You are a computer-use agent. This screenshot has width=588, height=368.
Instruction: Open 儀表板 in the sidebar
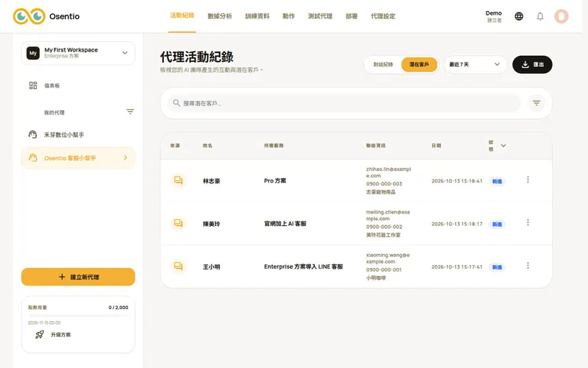click(x=51, y=85)
